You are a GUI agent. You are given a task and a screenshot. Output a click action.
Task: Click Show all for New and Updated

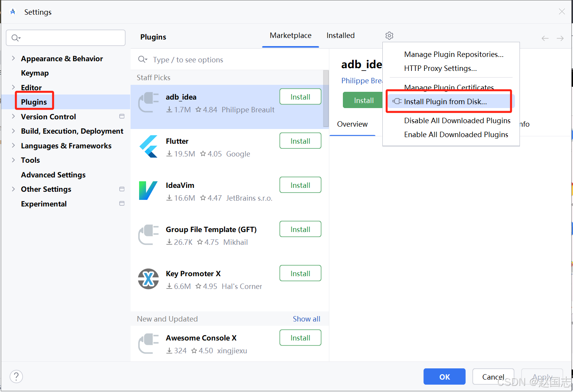(306, 319)
